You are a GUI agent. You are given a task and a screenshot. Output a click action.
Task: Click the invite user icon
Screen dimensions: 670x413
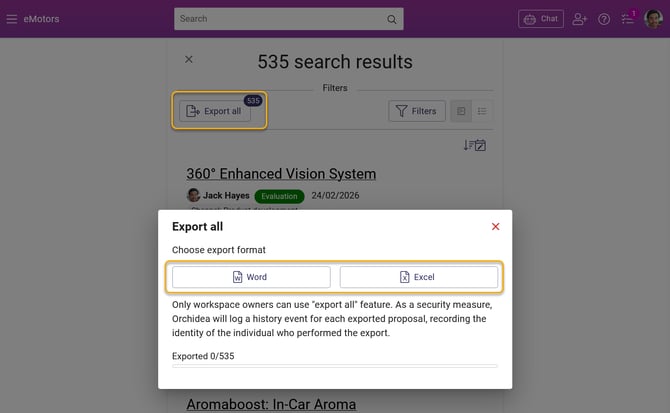[x=580, y=19]
